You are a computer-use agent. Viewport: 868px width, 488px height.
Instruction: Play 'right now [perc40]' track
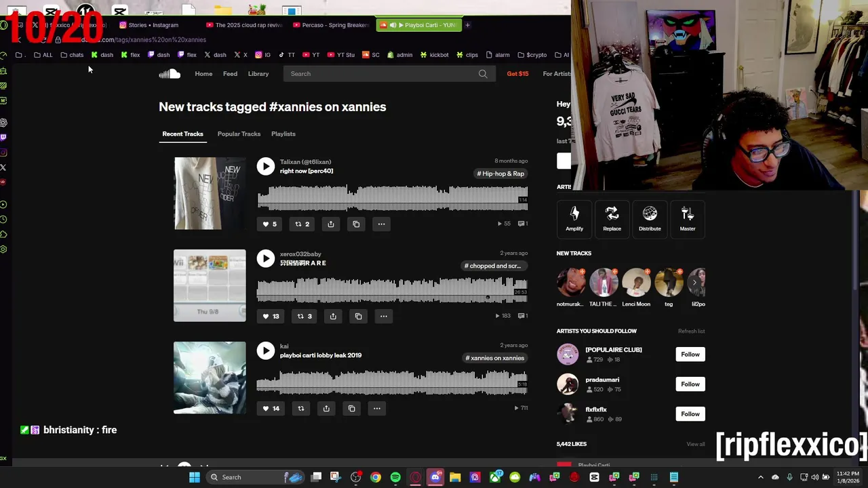pyautogui.click(x=266, y=166)
